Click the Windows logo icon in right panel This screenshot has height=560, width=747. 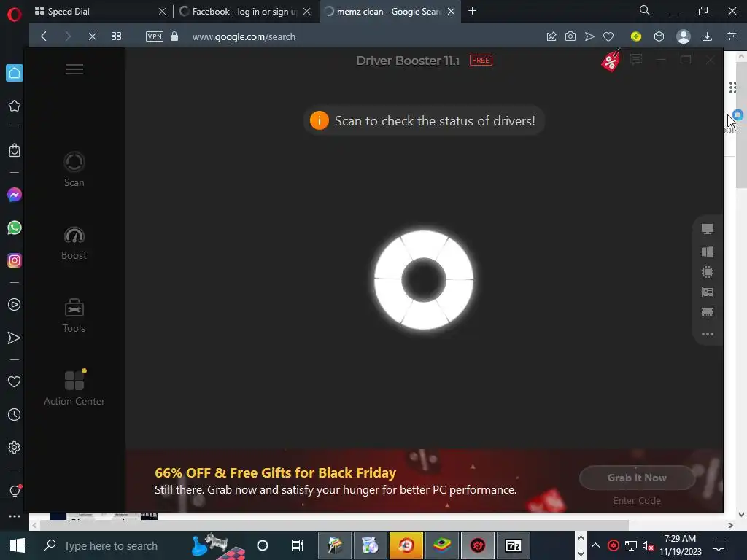click(x=708, y=252)
